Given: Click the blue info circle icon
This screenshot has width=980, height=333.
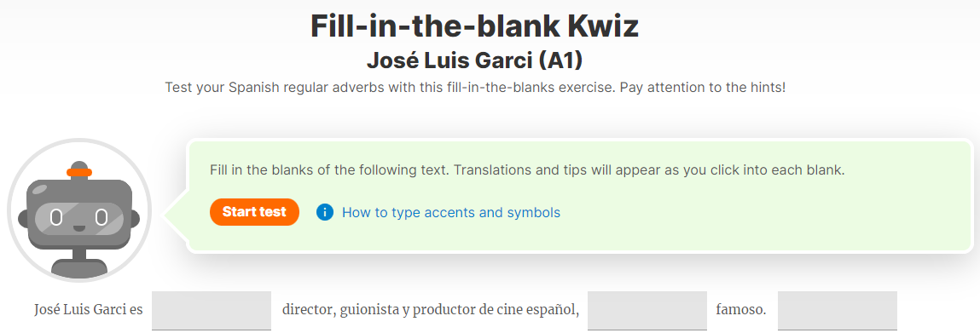Looking at the screenshot, I should [325, 213].
